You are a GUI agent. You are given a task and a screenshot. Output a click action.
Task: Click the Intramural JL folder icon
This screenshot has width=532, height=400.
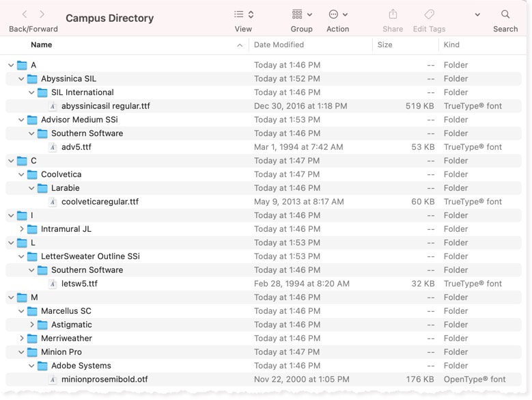pyautogui.click(x=32, y=229)
